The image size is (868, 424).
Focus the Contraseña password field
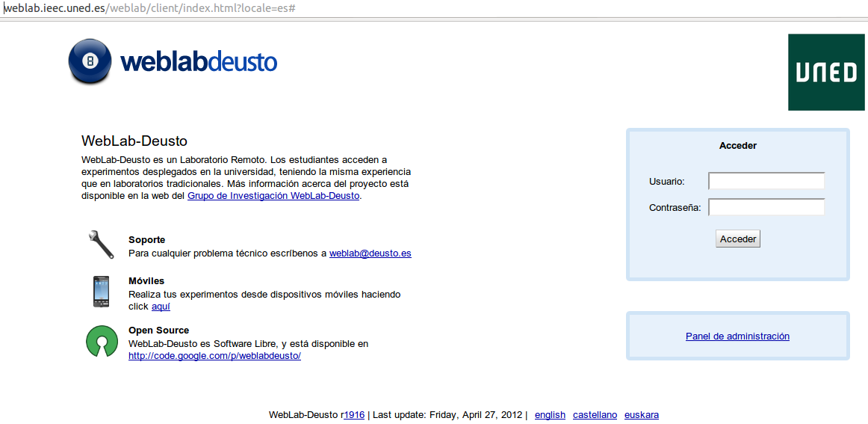[766, 207]
